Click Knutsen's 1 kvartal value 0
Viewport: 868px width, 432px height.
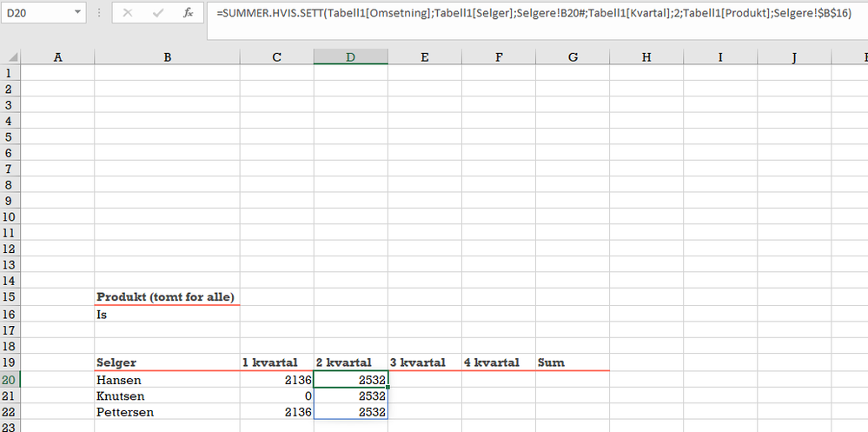tap(277, 396)
